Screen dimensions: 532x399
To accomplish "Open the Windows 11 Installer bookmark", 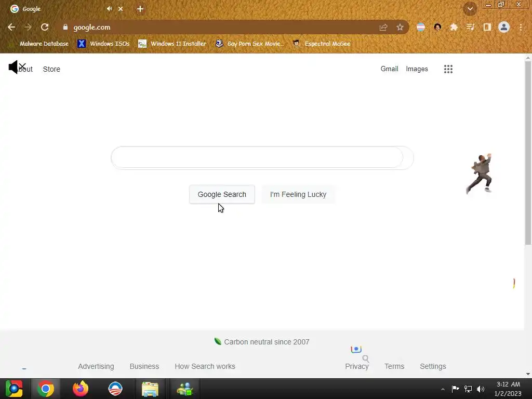I will 172,44.
